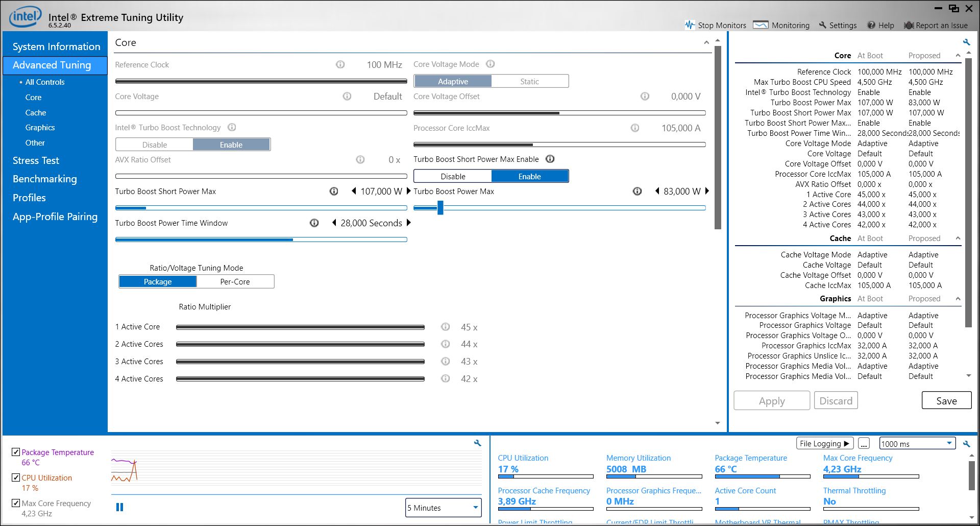
Task: Open wrench settings for the proposed values panel
Action: [966, 42]
